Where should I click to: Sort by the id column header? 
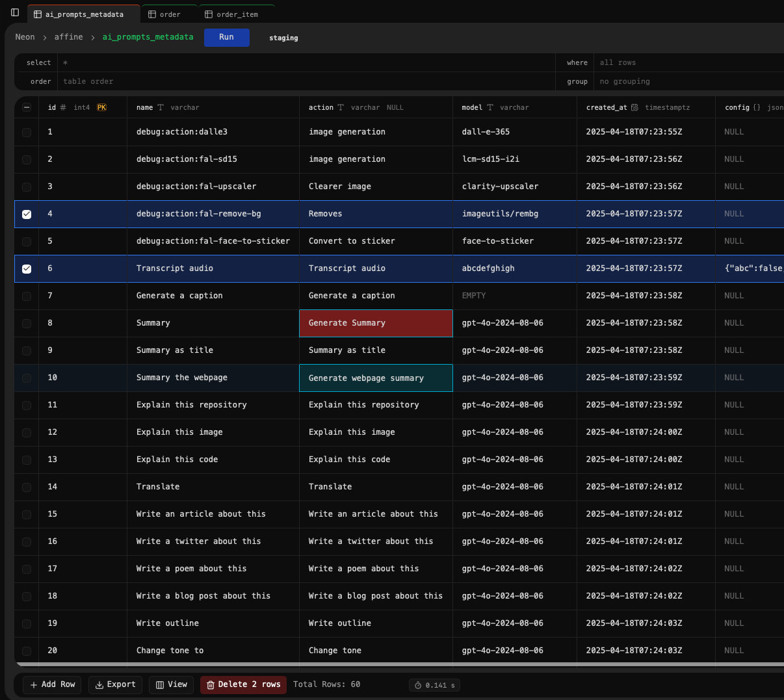(x=83, y=107)
